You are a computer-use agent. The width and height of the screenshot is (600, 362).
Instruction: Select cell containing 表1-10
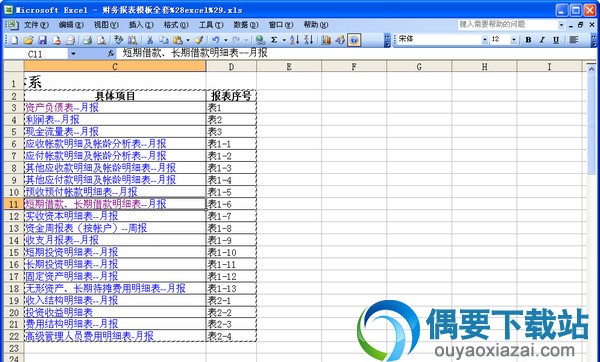point(231,252)
